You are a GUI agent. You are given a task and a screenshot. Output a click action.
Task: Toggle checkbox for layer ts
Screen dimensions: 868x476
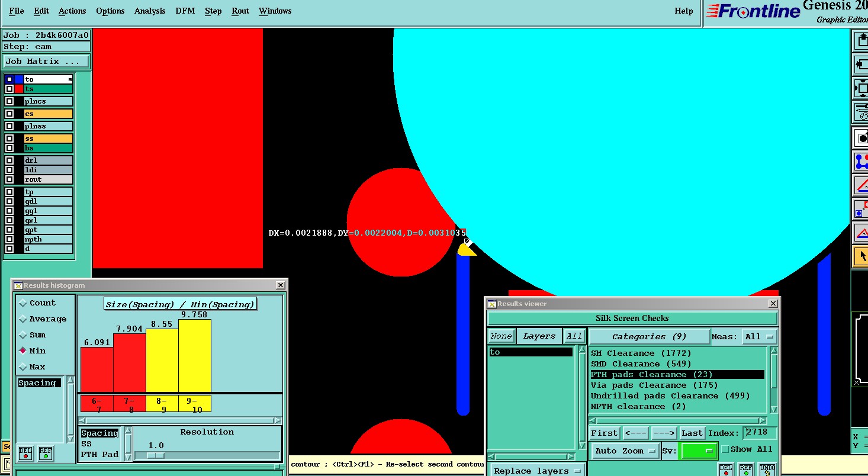[9, 89]
